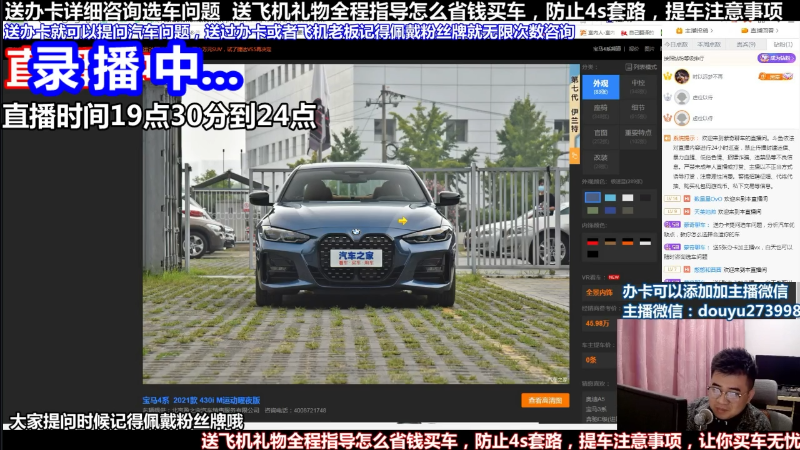Click the gold crown rank icon
Viewport: 800px width, 450px height.
pyautogui.click(x=668, y=77)
